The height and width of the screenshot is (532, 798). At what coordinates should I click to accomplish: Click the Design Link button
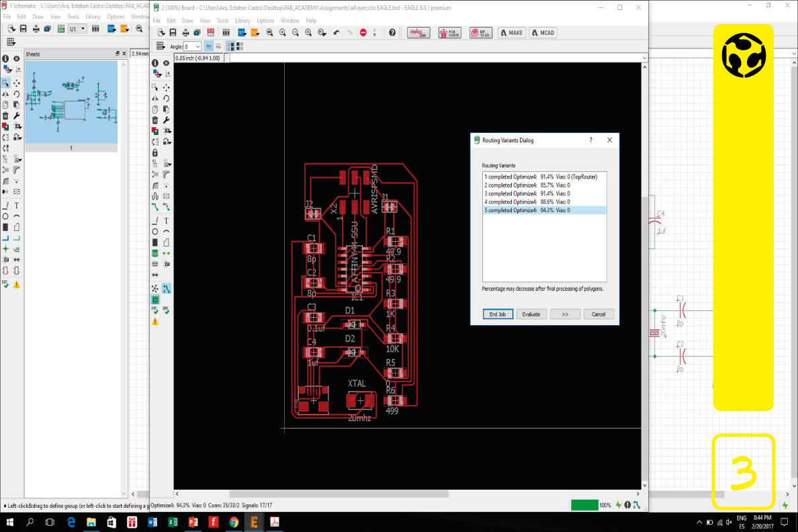coord(418,33)
